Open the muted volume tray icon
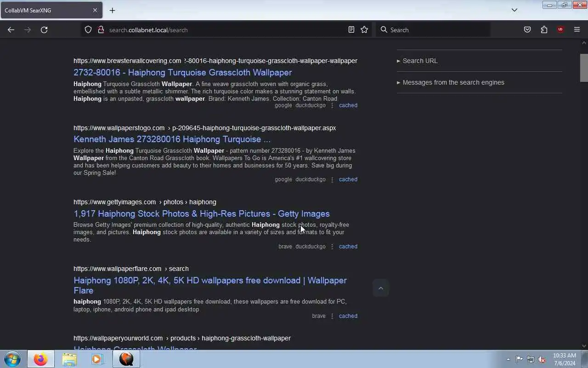Viewport: 588px width, 368px height. [542, 359]
